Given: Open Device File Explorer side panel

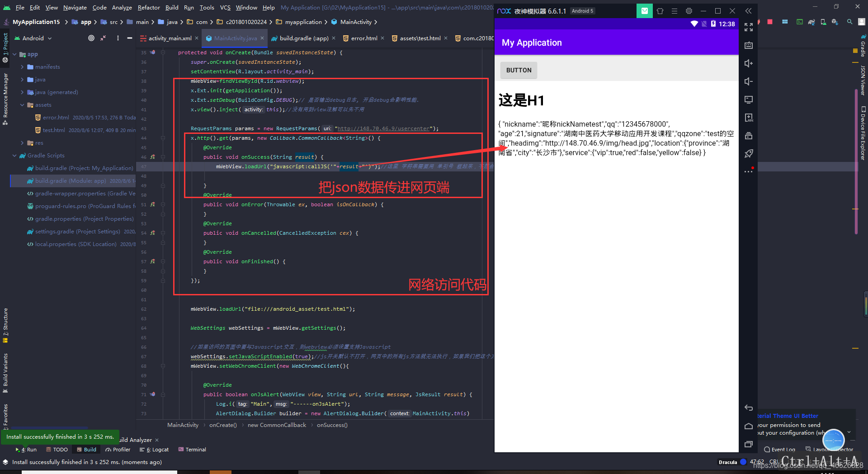Looking at the screenshot, I should [x=863, y=133].
